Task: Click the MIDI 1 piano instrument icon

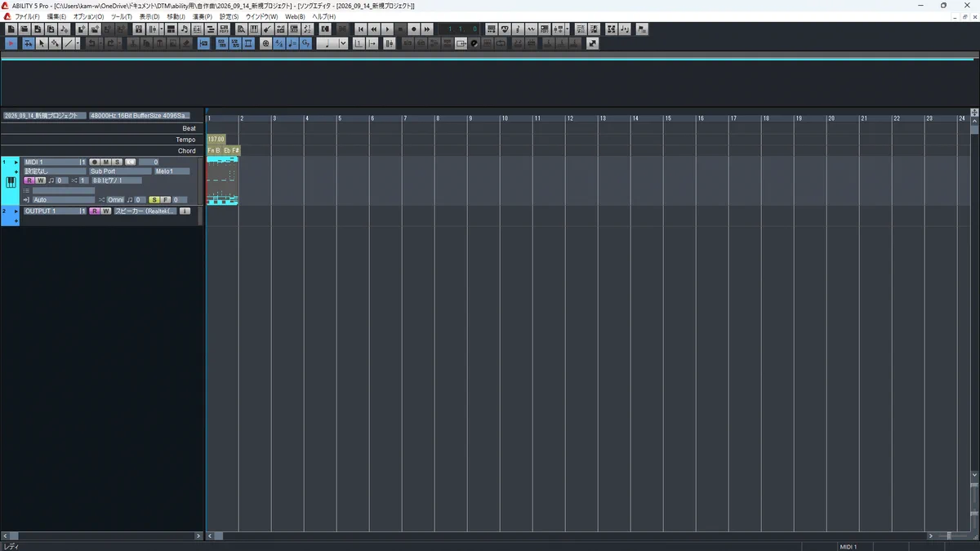Action: 11,182
